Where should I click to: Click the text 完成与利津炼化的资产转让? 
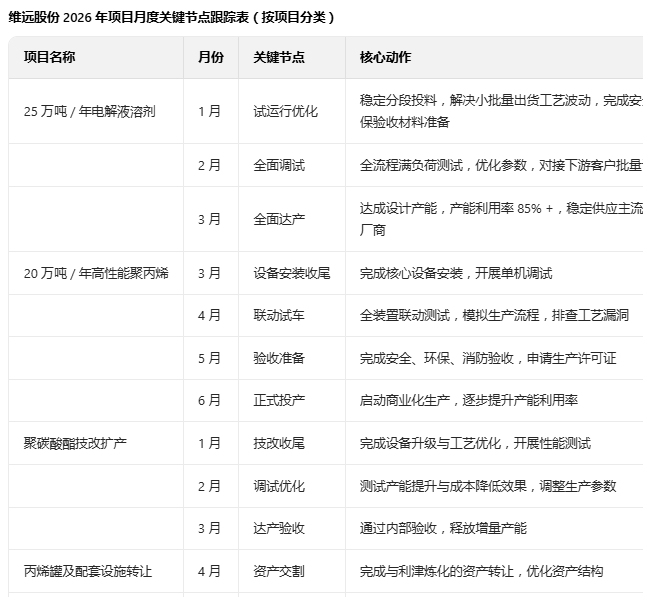(x=437, y=571)
